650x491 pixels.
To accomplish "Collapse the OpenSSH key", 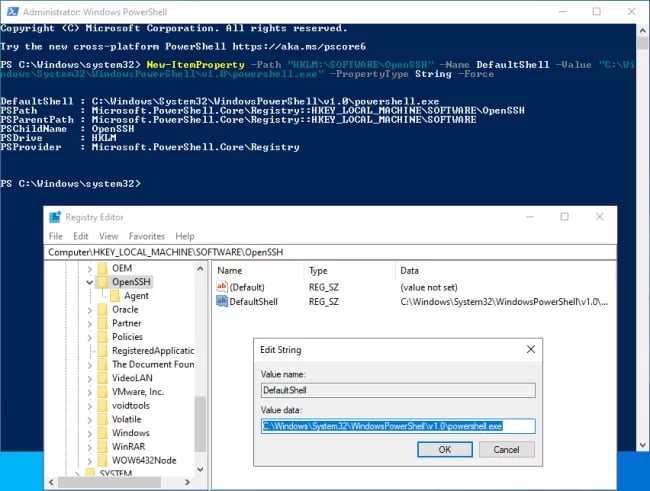I will click(90, 282).
